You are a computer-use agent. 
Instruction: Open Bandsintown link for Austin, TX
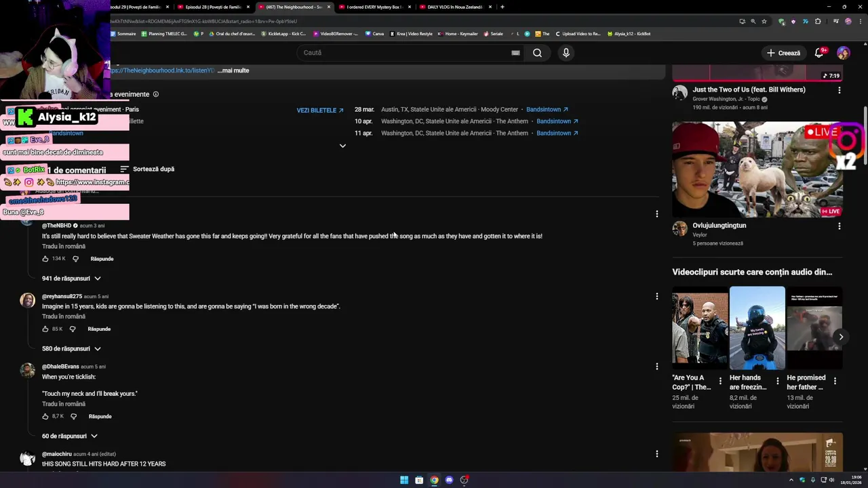pyautogui.click(x=547, y=110)
